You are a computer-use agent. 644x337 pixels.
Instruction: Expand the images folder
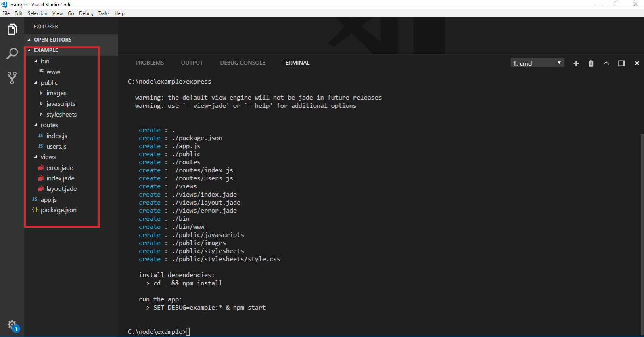pos(41,93)
